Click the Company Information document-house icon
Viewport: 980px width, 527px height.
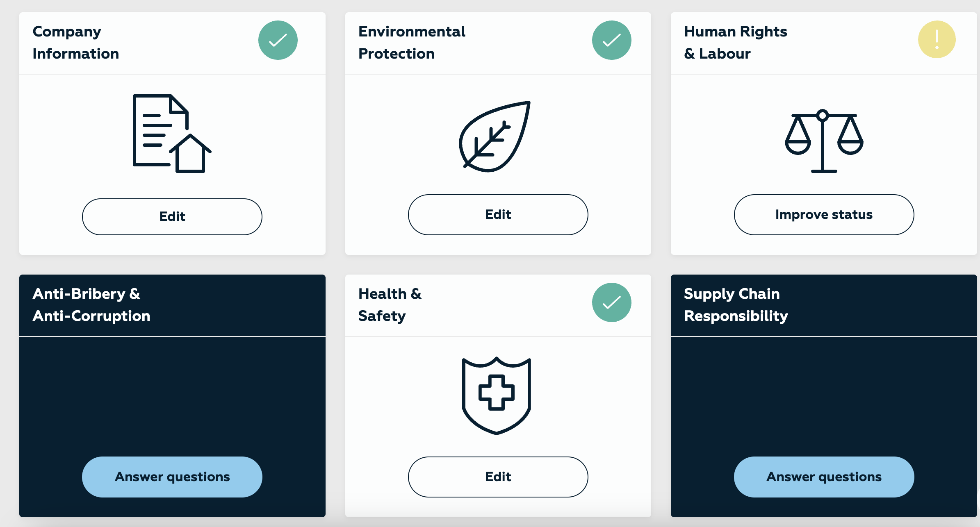[x=171, y=134]
